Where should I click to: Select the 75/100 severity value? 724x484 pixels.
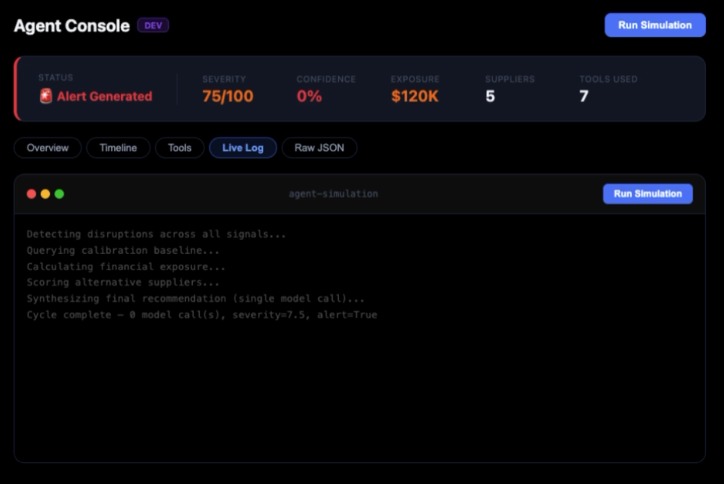(228, 96)
